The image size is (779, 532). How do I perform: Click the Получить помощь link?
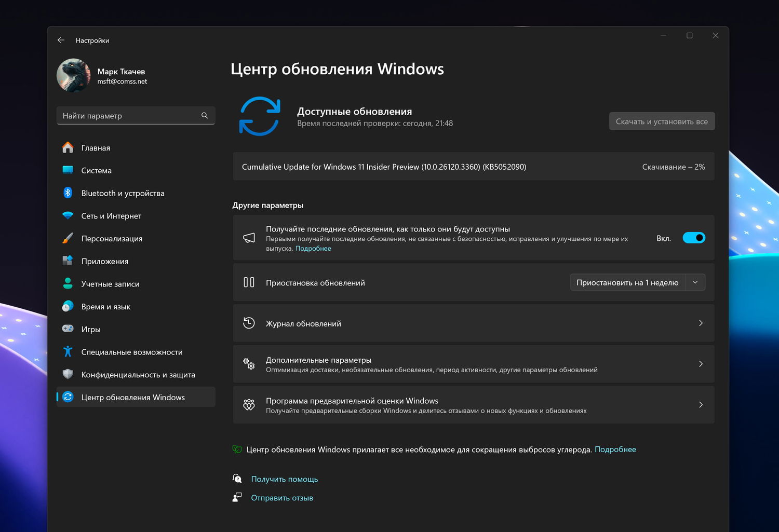point(285,479)
